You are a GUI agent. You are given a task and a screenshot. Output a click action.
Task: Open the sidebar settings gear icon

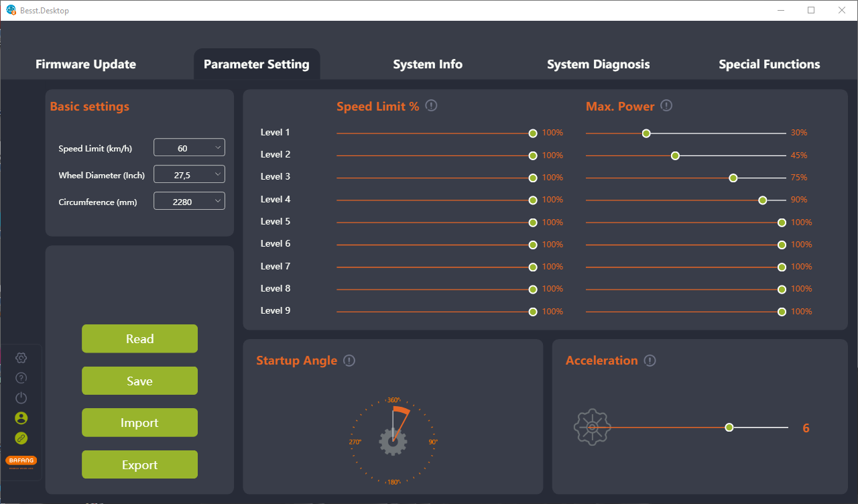[21, 358]
